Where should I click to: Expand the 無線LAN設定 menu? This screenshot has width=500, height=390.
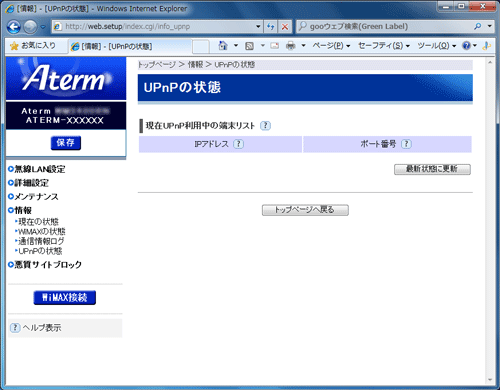[x=37, y=169]
